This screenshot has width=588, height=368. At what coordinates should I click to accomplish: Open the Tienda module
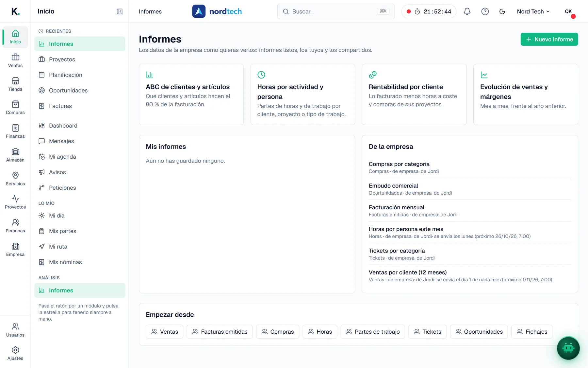tap(15, 84)
